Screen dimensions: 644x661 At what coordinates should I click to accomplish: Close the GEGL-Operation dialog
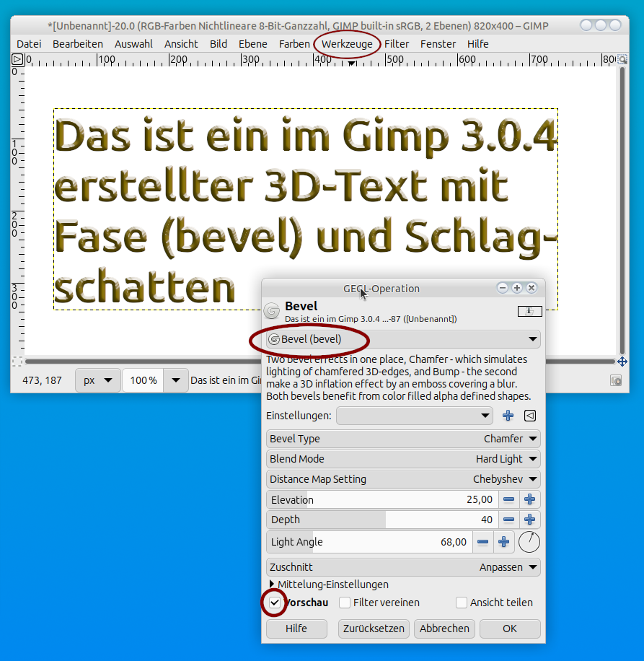click(x=531, y=288)
